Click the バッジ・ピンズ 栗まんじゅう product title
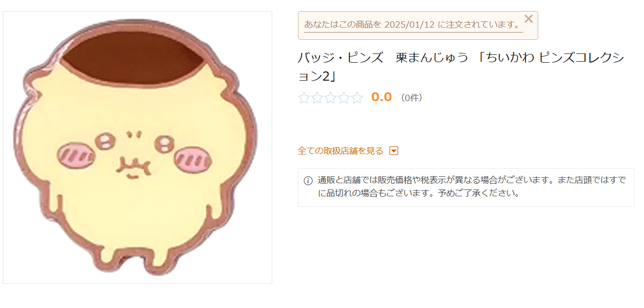The width and height of the screenshot is (644, 308). point(461,67)
